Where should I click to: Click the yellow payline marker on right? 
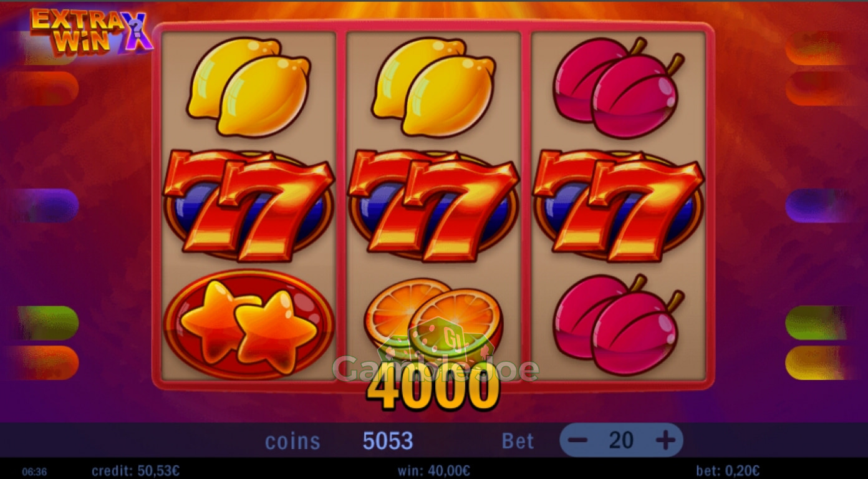pyautogui.click(x=817, y=363)
